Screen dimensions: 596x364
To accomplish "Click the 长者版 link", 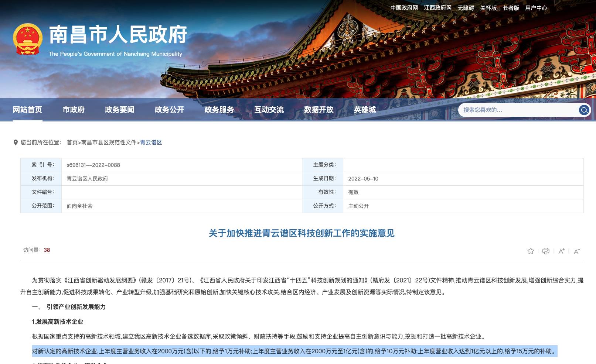I will pyautogui.click(x=511, y=8).
